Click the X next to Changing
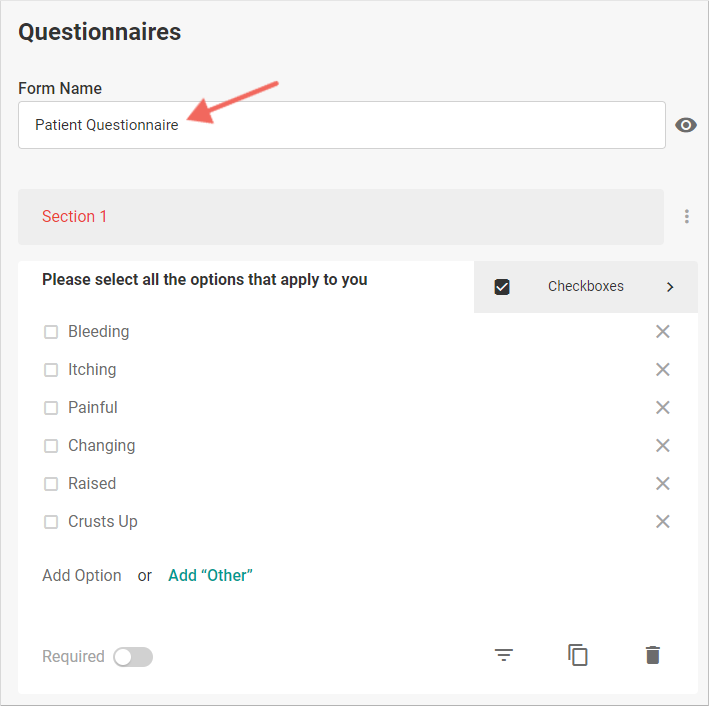The height and width of the screenshot is (706, 709). [662, 445]
